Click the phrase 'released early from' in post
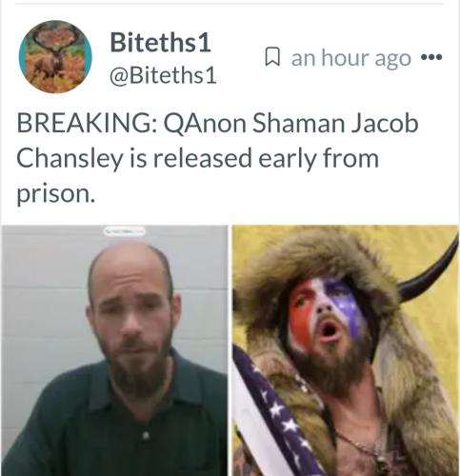 (x=266, y=158)
